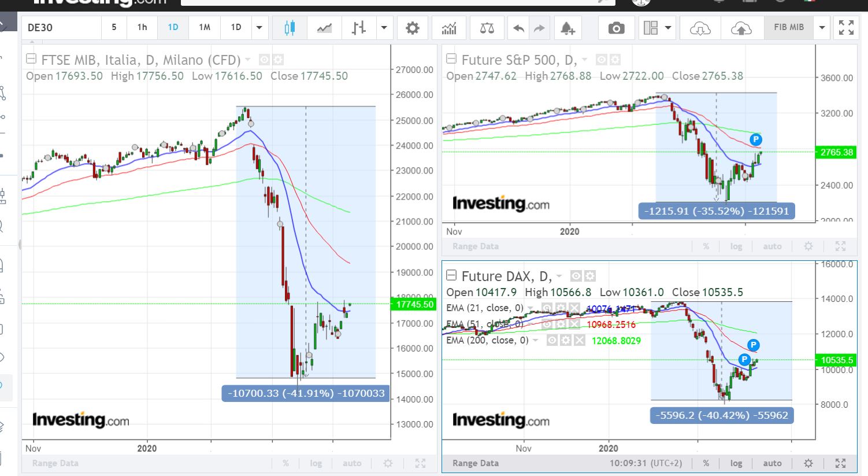Viewport: 868px width, 476px height.
Task: Remove the EMA 51 indicator
Action: (x=574, y=324)
